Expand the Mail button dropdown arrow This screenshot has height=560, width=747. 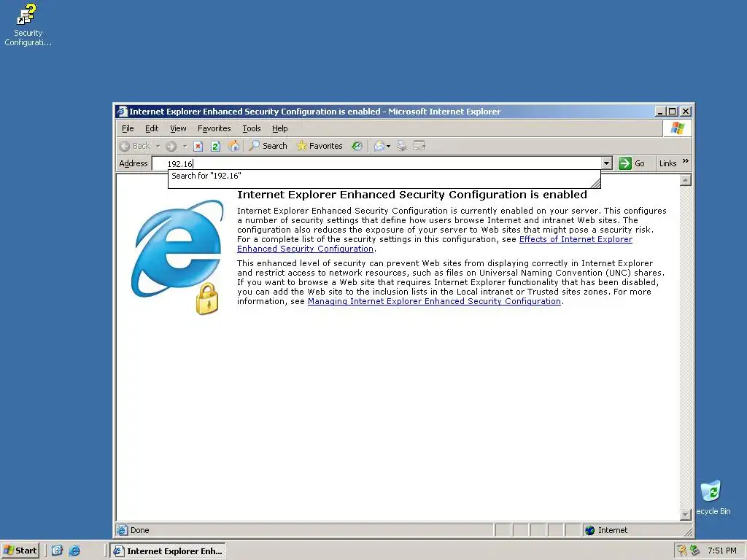tap(389, 146)
